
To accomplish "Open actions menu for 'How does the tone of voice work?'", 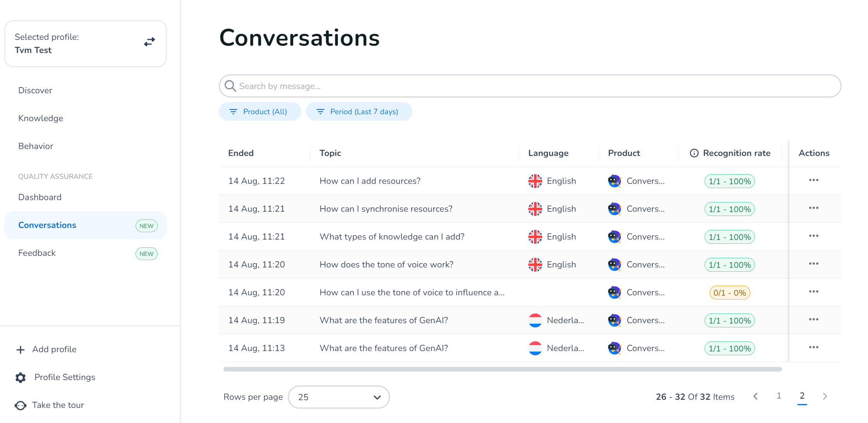I will [x=814, y=264].
